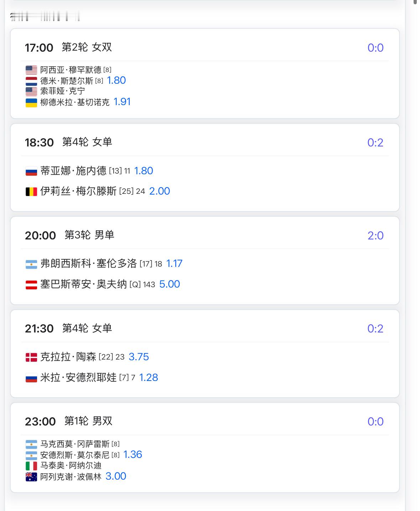Image resolution: width=420 pixels, height=511 pixels.
Task: Open the 17:00 第2轮 女双 match header
Action: (x=68, y=47)
